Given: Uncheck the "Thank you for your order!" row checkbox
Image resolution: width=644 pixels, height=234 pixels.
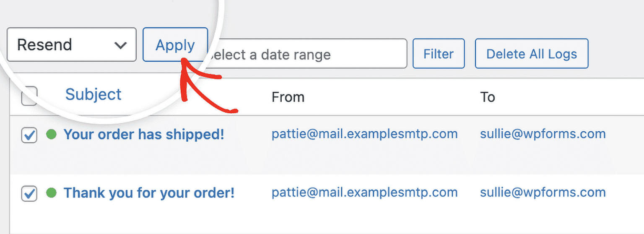Looking at the screenshot, I should coord(29,193).
